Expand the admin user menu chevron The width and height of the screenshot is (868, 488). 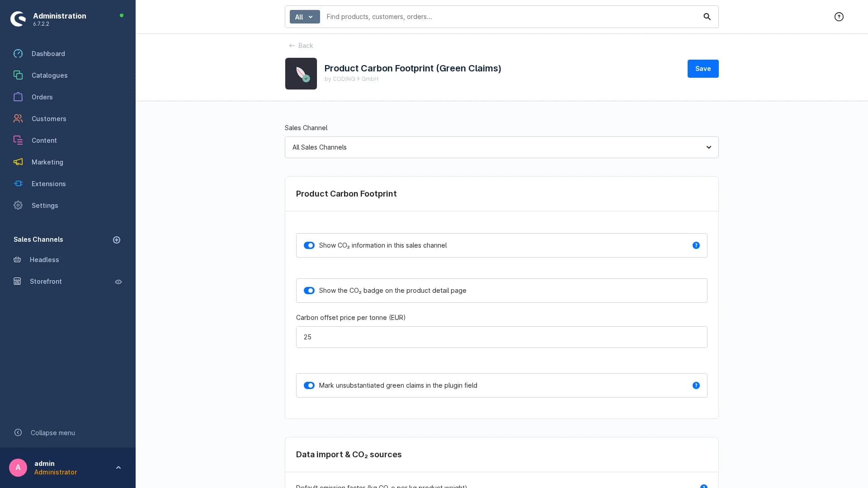(118, 468)
